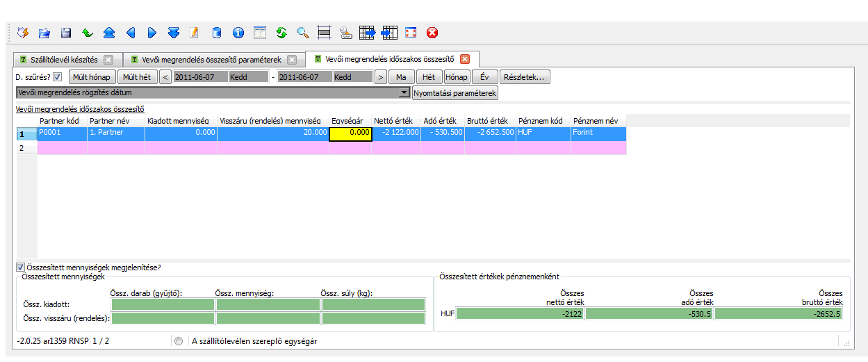Click the Múlt hónap button
The width and height of the screenshot is (868, 362).
[x=92, y=77]
